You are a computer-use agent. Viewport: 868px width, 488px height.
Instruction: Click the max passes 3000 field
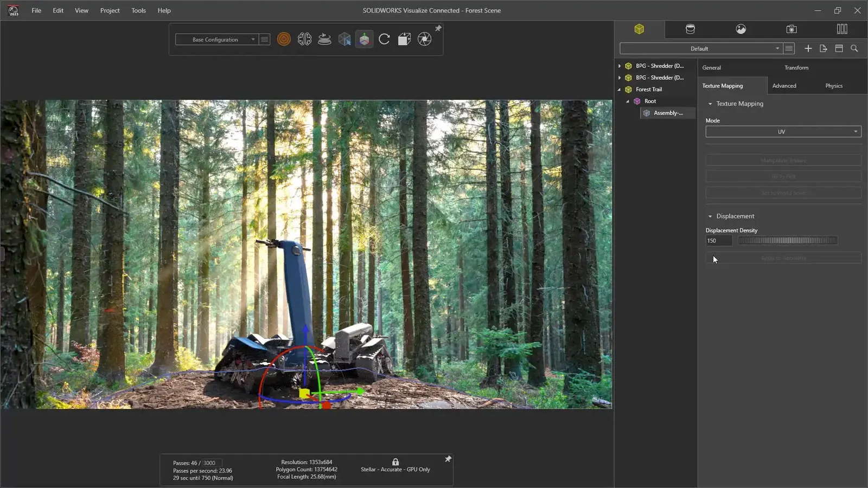pyautogui.click(x=212, y=463)
